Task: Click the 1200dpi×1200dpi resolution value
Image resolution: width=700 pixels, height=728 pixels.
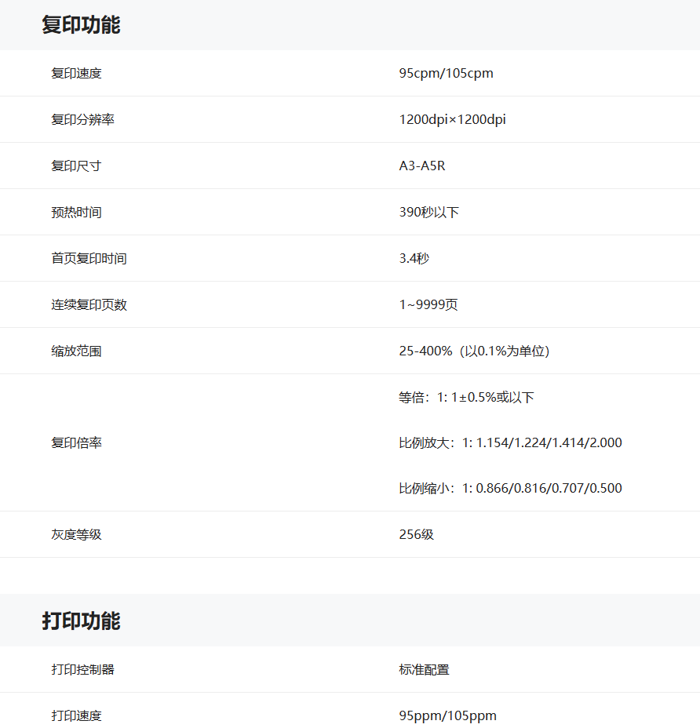Action: click(x=452, y=120)
